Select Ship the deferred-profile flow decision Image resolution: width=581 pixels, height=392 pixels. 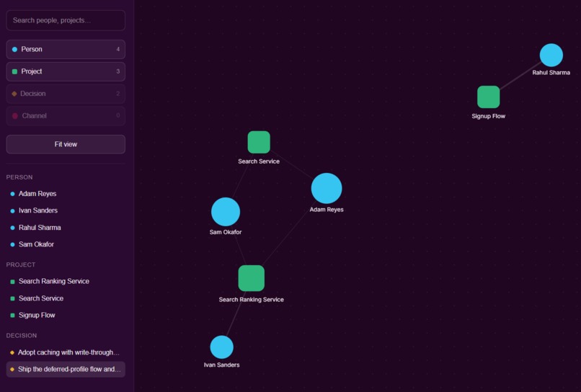point(66,370)
